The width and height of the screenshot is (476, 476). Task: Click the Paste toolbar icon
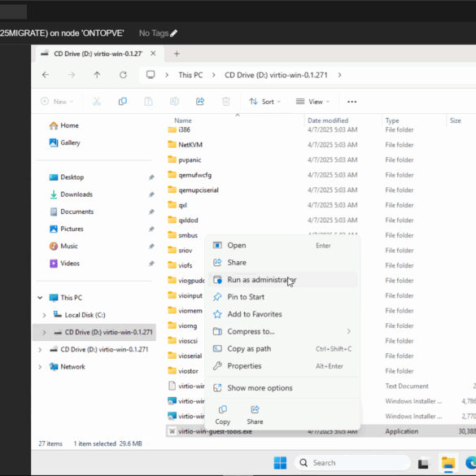tap(148, 102)
